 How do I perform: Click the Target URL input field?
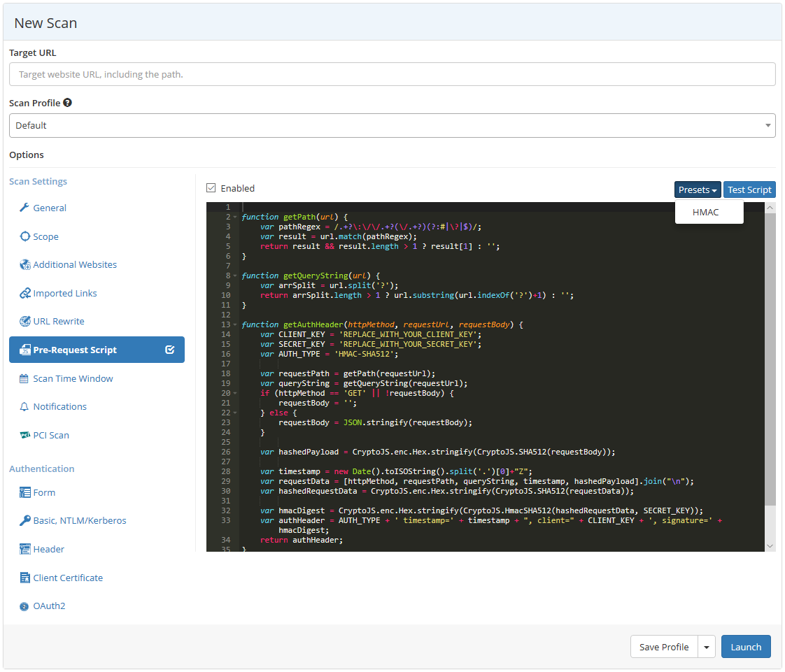(392, 74)
